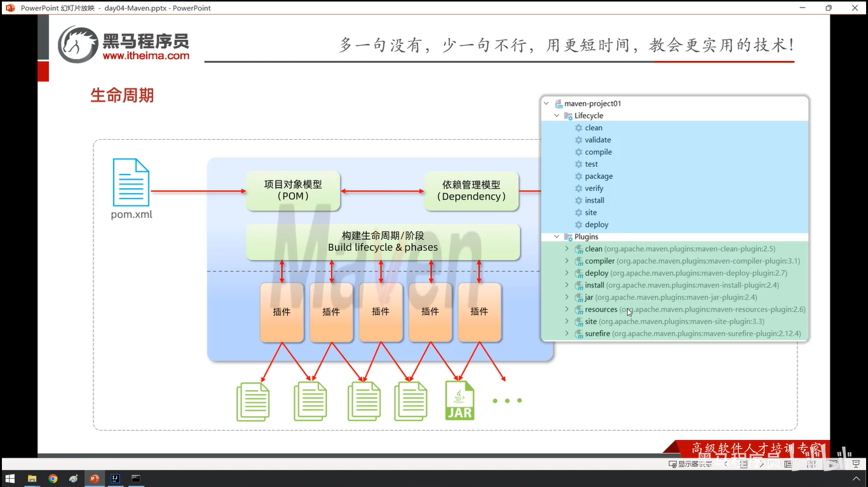Image resolution: width=868 pixels, height=487 pixels.
Task: Expand the clean plugin chevron under Plugins
Action: click(567, 249)
